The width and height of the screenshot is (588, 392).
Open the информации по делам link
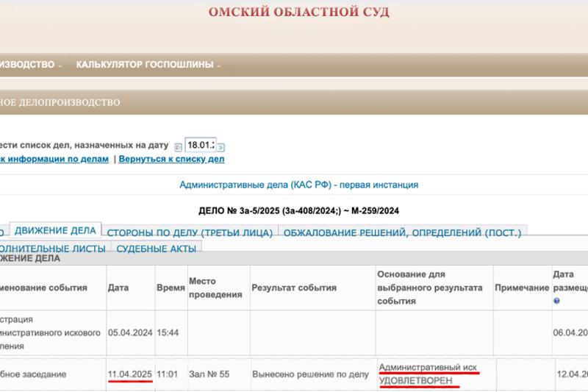point(54,159)
